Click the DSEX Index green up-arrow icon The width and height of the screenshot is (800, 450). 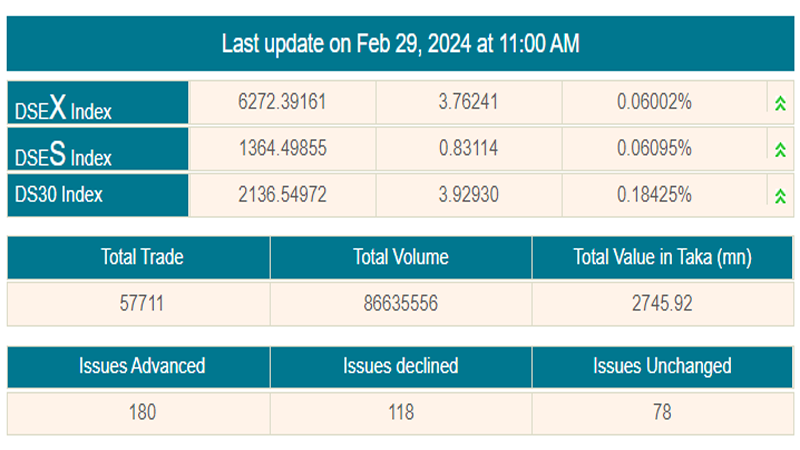coord(779,103)
